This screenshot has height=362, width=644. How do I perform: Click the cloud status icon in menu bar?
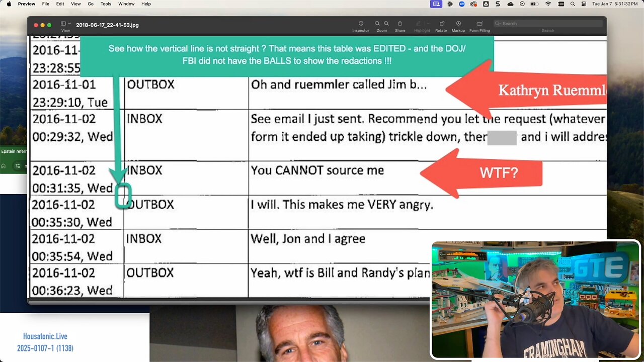510,4
